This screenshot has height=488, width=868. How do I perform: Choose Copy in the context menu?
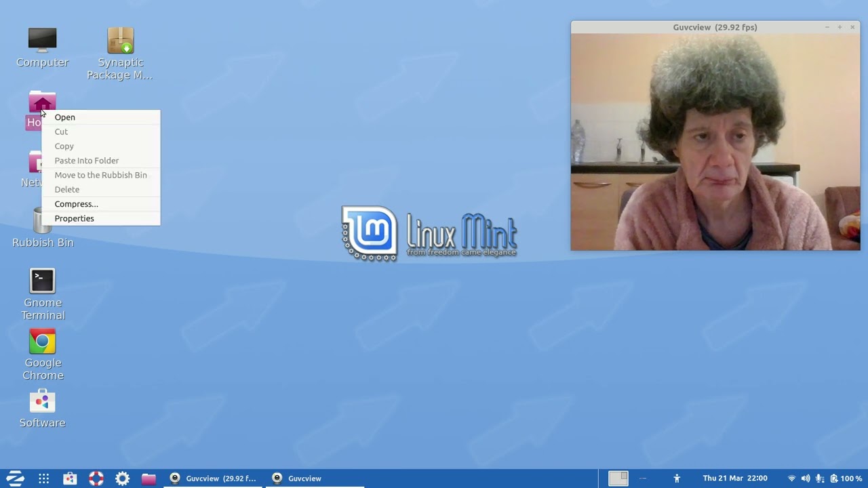click(x=101, y=146)
